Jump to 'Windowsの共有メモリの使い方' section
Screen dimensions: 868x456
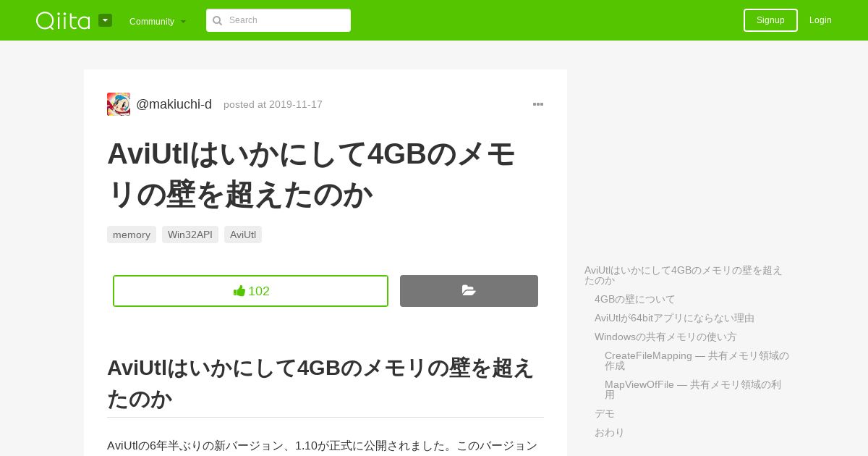(665, 337)
